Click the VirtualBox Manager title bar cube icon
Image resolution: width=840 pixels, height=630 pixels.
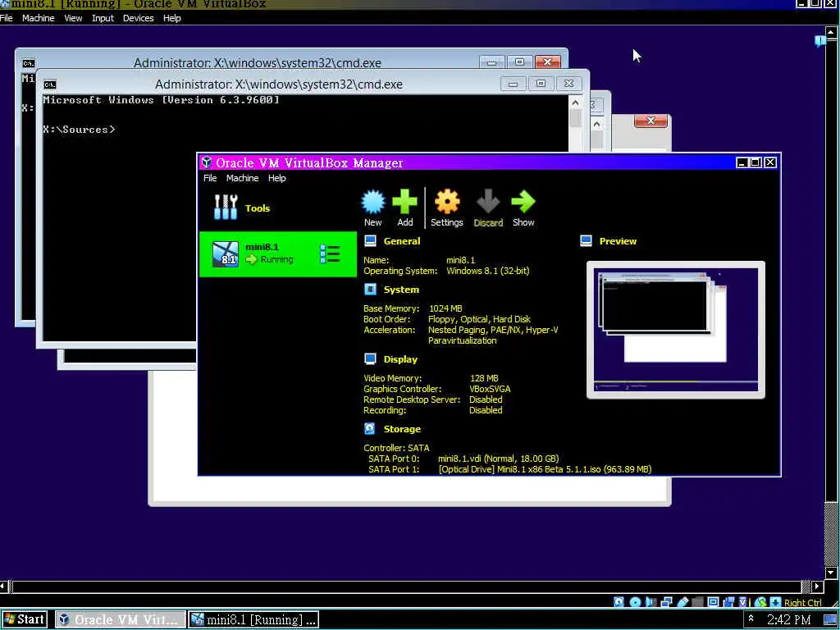pos(206,162)
